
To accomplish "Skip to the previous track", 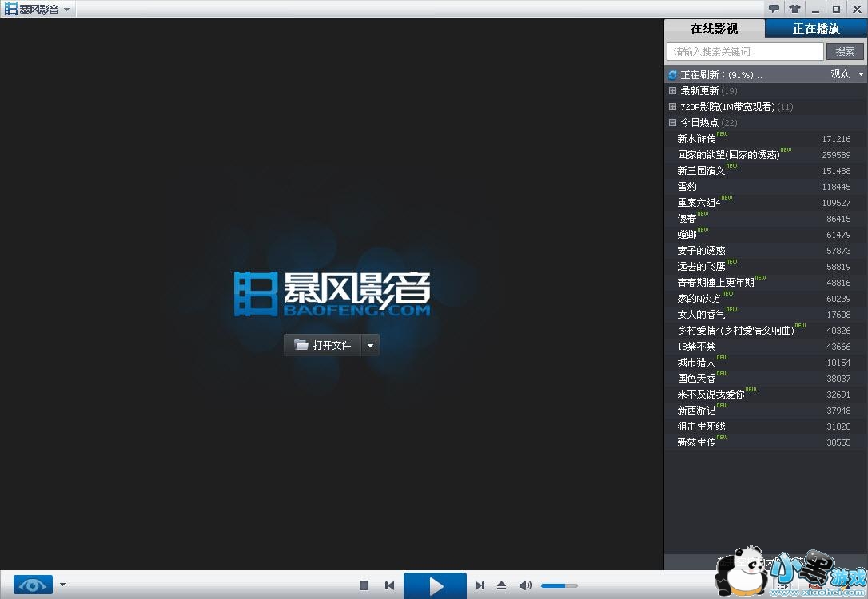I will [x=390, y=585].
